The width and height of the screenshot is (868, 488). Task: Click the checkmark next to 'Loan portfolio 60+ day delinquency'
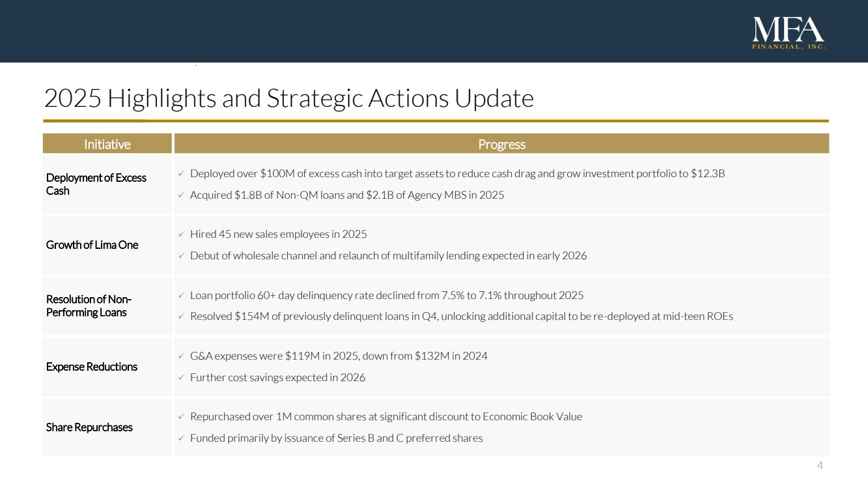[181, 296]
